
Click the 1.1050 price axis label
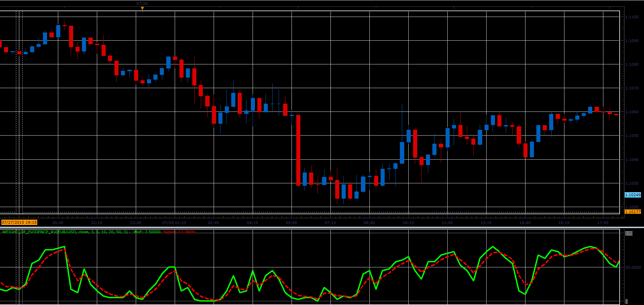tap(632, 136)
